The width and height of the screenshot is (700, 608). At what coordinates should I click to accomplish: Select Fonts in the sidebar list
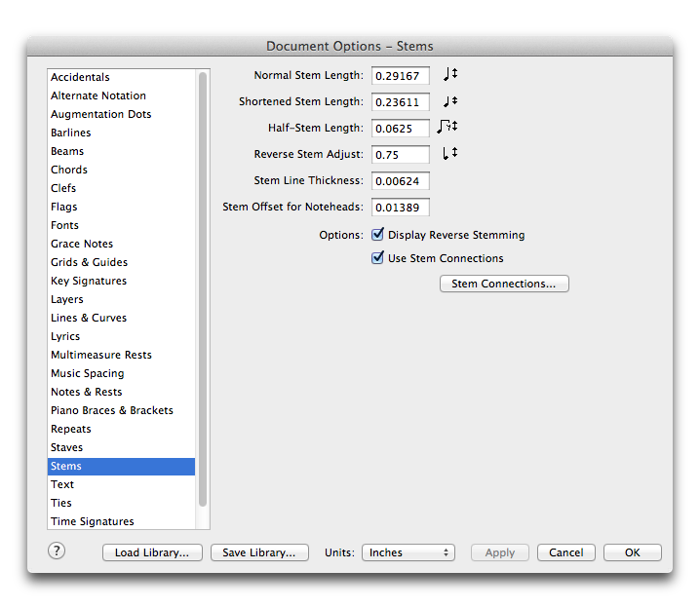[121, 225]
